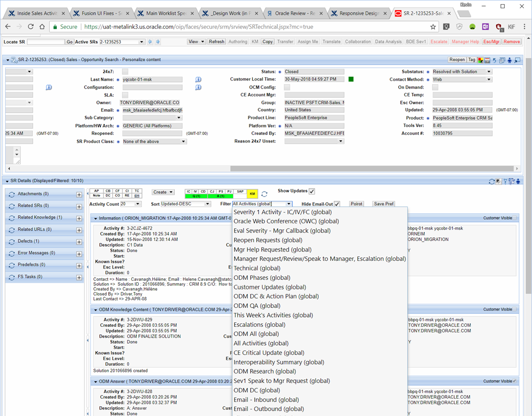Image resolution: width=532 pixels, height=416 pixels.
Task: Toggle the Hide Email-Out checkbox
Action: [337, 204]
